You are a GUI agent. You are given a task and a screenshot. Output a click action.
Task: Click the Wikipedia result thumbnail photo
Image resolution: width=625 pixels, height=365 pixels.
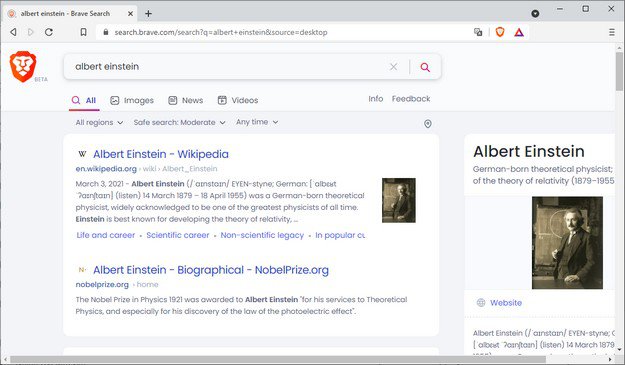click(399, 200)
